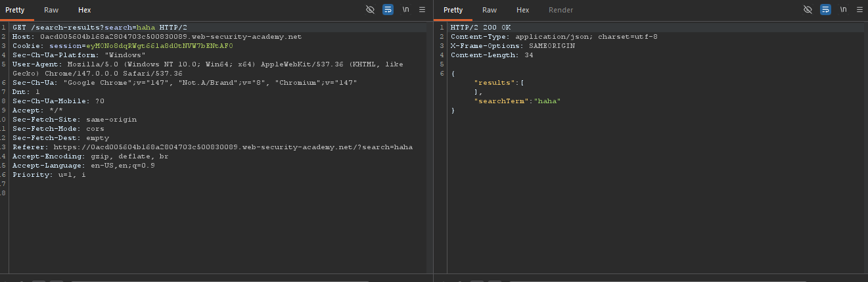
Task: Open request pane hamburger options menu
Action: (x=422, y=10)
